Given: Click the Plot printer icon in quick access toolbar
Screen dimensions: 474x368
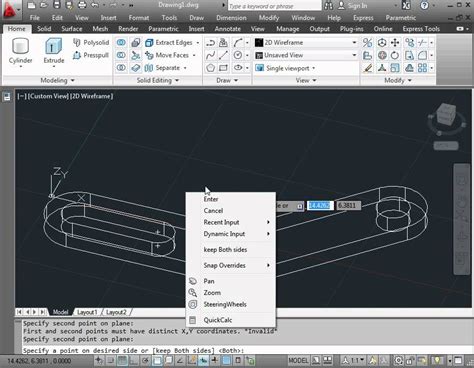Looking at the screenshot, I should click(82, 5).
